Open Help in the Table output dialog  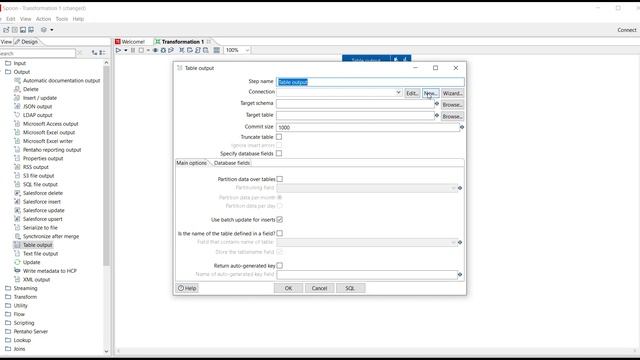pos(187,288)
